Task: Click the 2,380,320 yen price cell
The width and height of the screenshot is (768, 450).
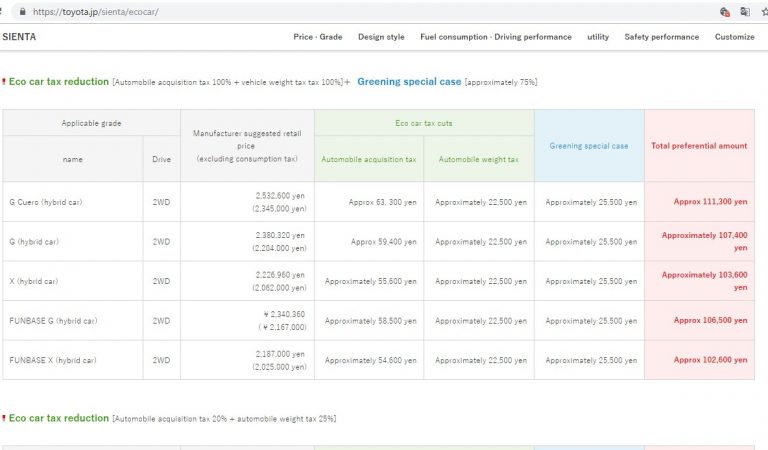Action: click(247, 241)
